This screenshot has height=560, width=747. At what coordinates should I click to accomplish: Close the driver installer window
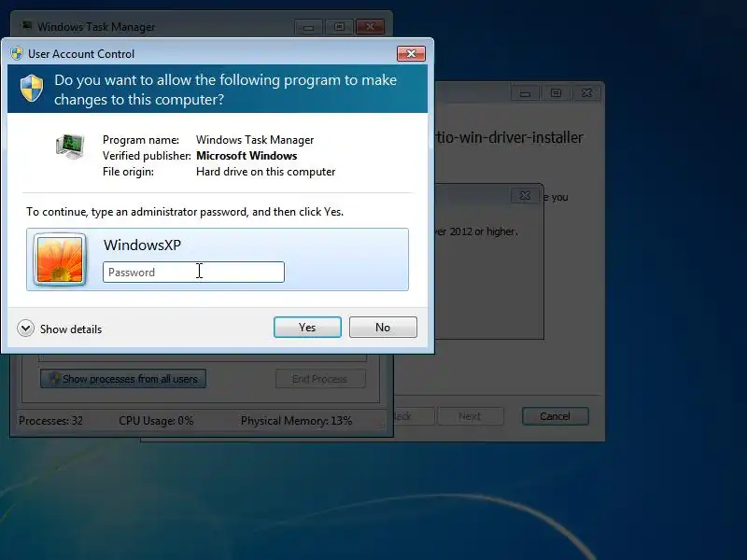[x=587, y=92]
